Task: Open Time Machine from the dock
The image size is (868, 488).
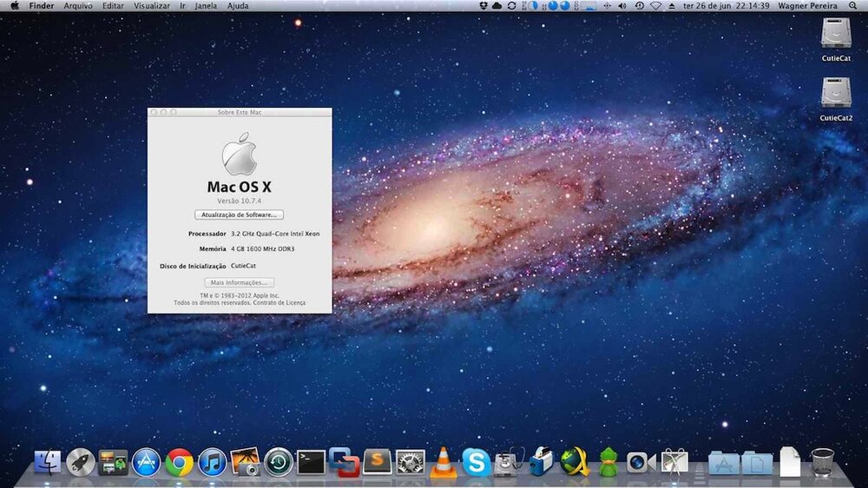Action: click(x=278, y=462)
